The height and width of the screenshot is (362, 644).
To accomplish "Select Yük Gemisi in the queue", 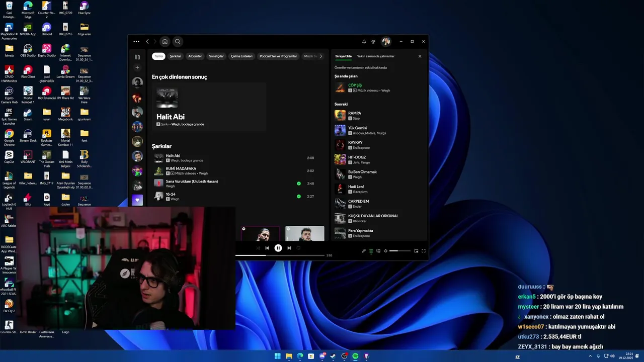I will click(379, 130).
